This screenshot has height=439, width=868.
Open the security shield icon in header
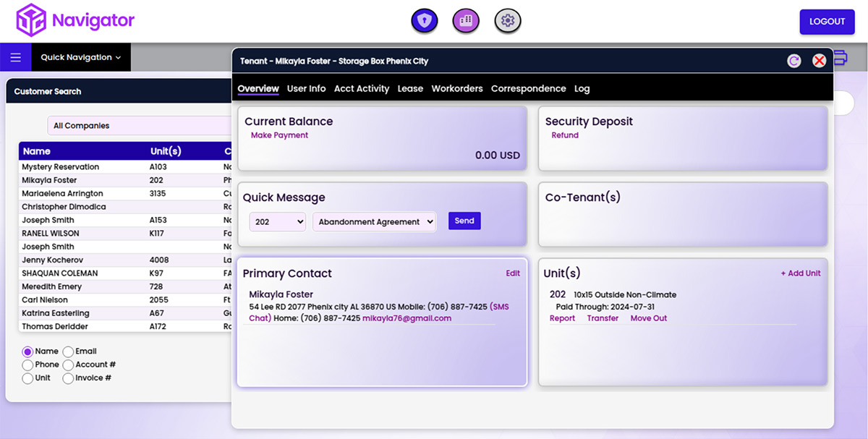click(x=424, y=20)
